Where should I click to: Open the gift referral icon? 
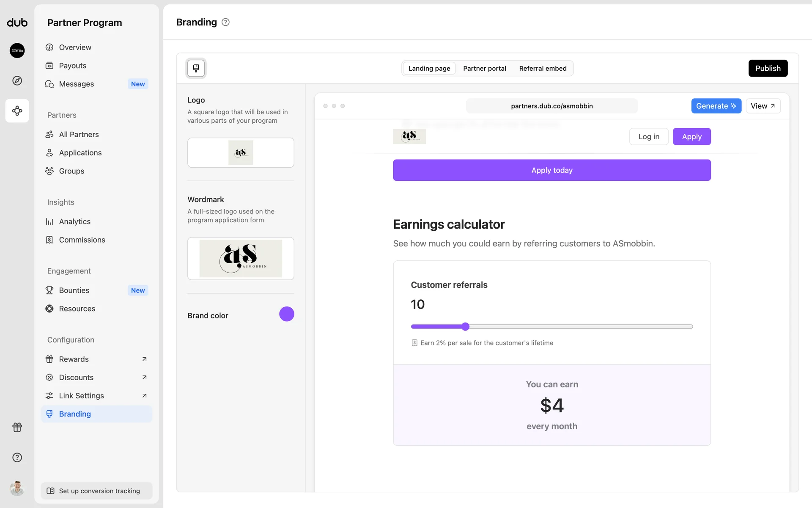pyautogui.click(x=17, y=427)
